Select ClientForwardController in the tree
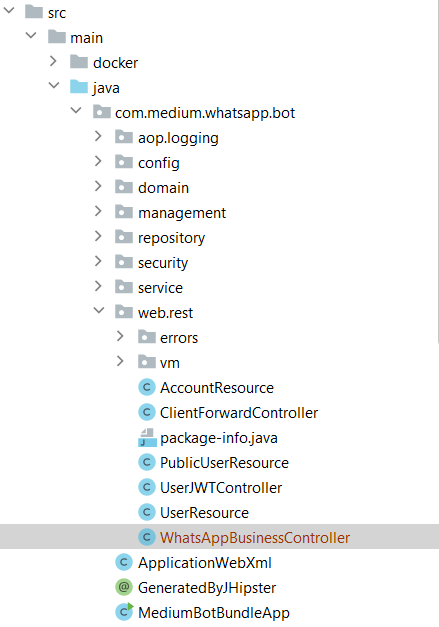This screenshot has height=627, width=439. pos(239,413)
